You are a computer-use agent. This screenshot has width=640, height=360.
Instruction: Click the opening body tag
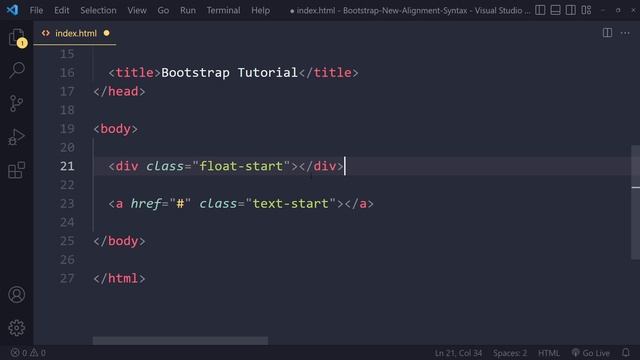point(116,129)
